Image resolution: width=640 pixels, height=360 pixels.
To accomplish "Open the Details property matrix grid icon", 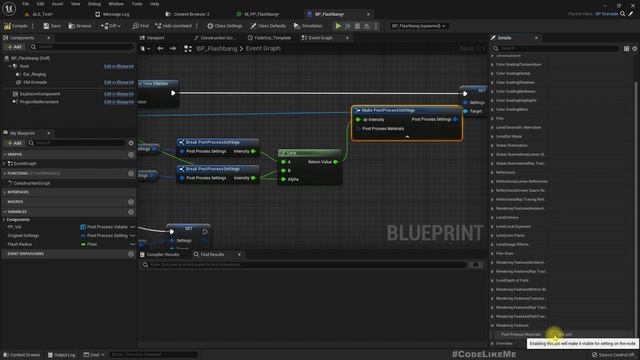I will pos(626,49).
